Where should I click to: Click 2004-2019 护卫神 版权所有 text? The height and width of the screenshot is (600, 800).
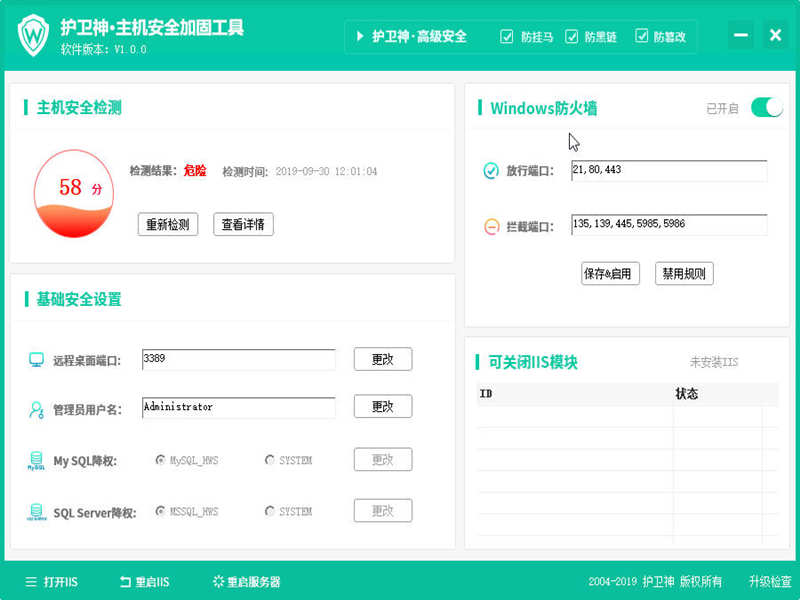655,581
